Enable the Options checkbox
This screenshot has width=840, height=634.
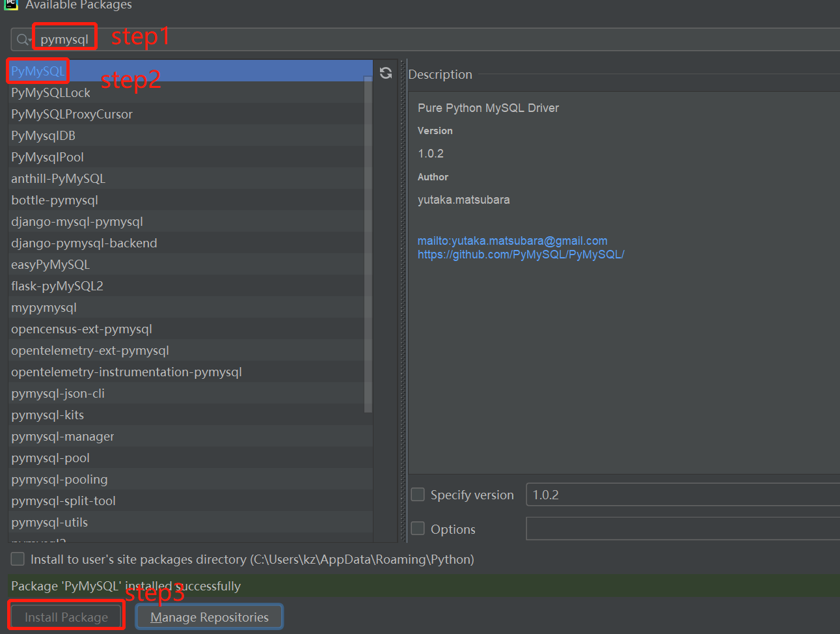click(418, 529)
